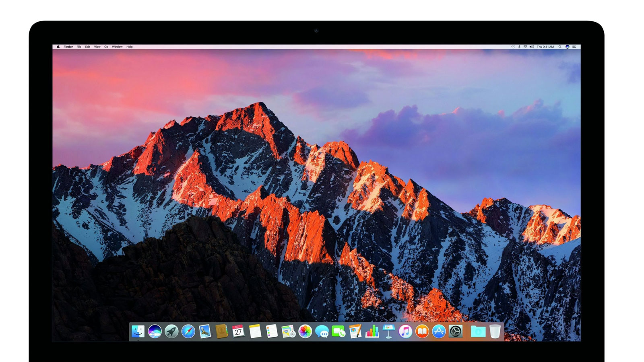Open the Calendar app showing 27
Viewport: 644px width, 362px height.
[238, 331]
